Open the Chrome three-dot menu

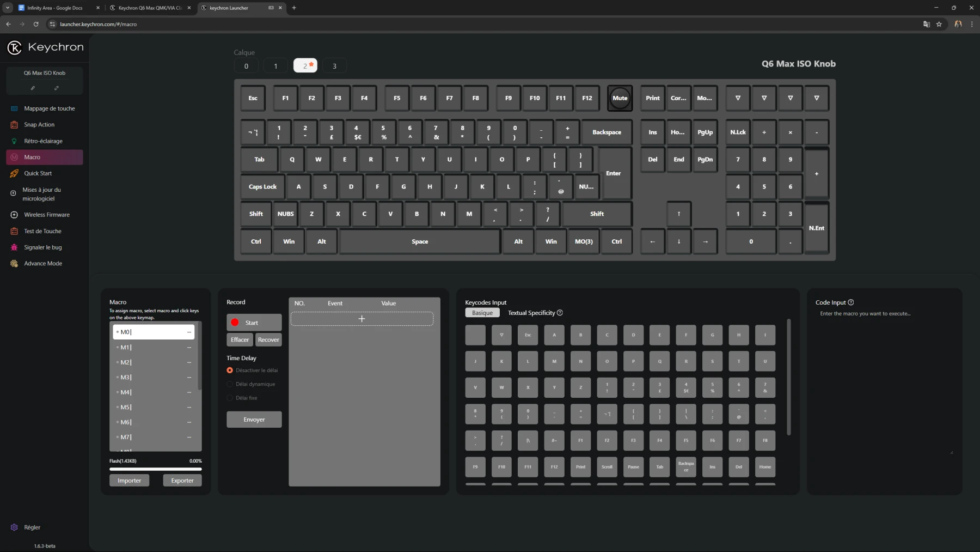[x=972, y=24]
